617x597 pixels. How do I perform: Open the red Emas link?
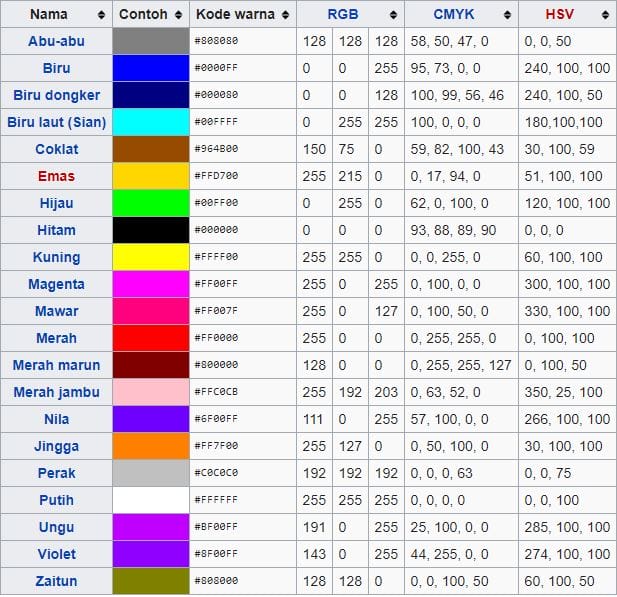(x=56, y=176)
